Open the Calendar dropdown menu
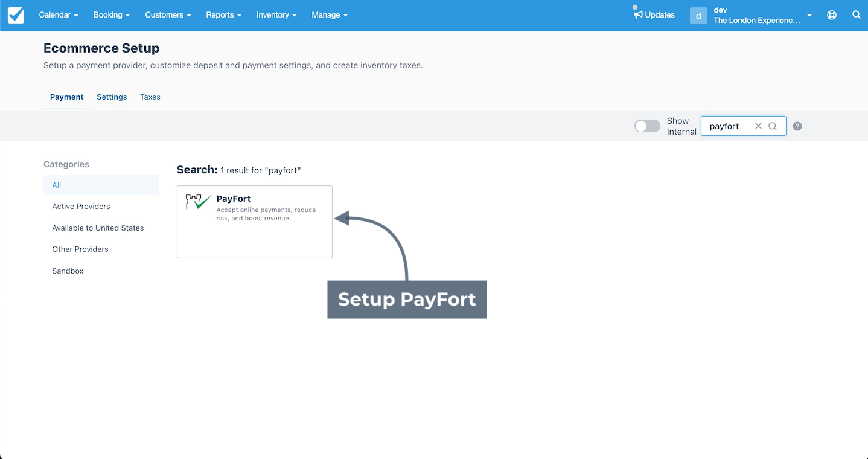 (59, 15)
